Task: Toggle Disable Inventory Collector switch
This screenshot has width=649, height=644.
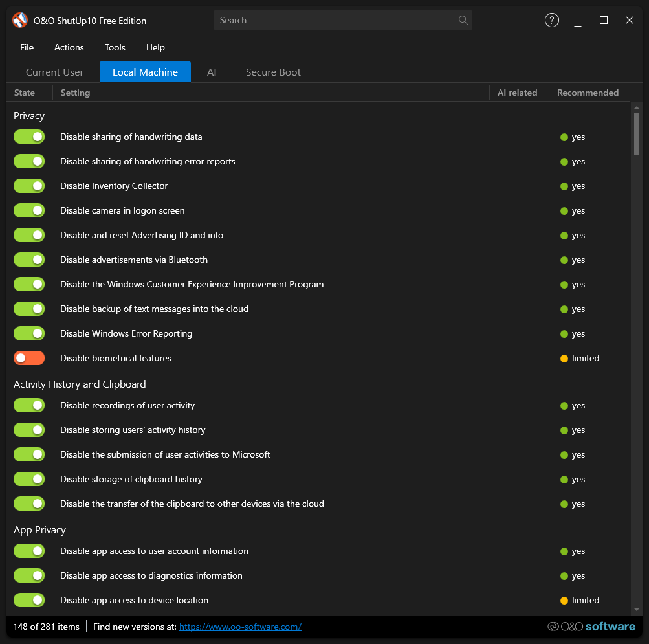Action: 29,186
